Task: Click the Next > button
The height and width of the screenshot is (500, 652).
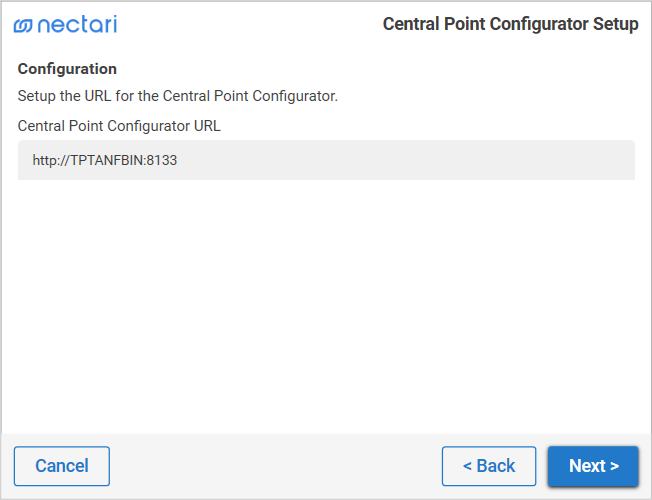Action: pyautogui.click(x=593, y=466)
